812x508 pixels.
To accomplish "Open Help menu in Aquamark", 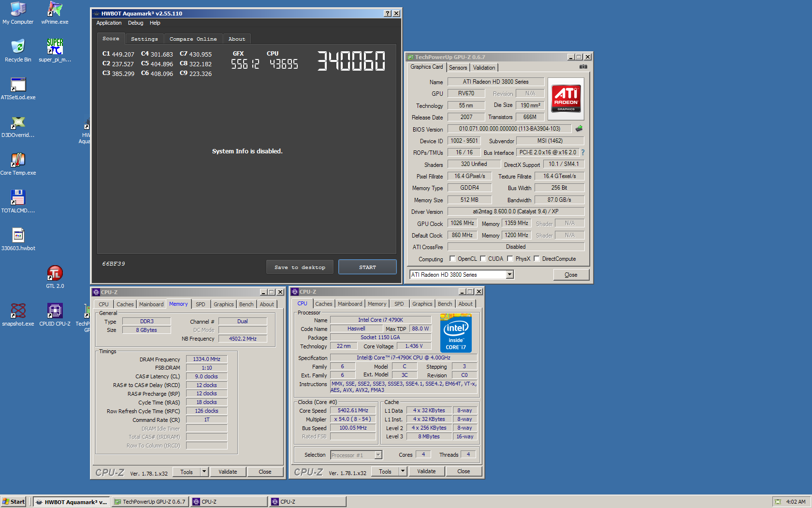I will coord(155,23).
